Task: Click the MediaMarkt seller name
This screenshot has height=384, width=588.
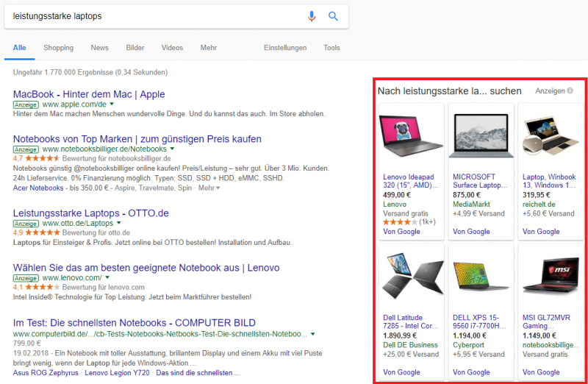Action: pyautogui.click(x=471, y=205)
